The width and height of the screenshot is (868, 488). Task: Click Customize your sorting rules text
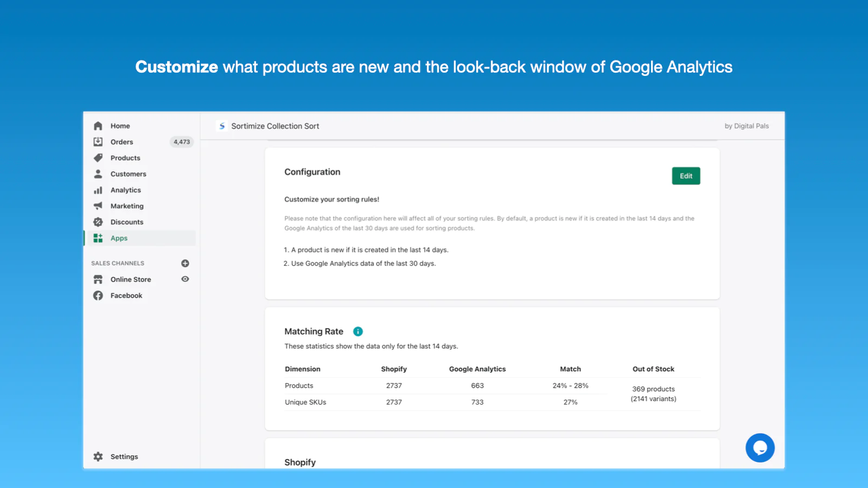[332, 199]
